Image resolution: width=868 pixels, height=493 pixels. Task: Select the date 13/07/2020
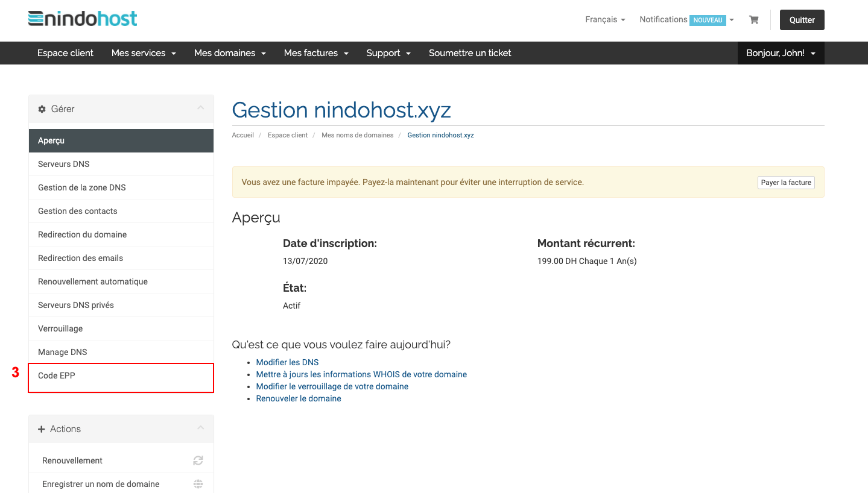(x=305, y=261)
